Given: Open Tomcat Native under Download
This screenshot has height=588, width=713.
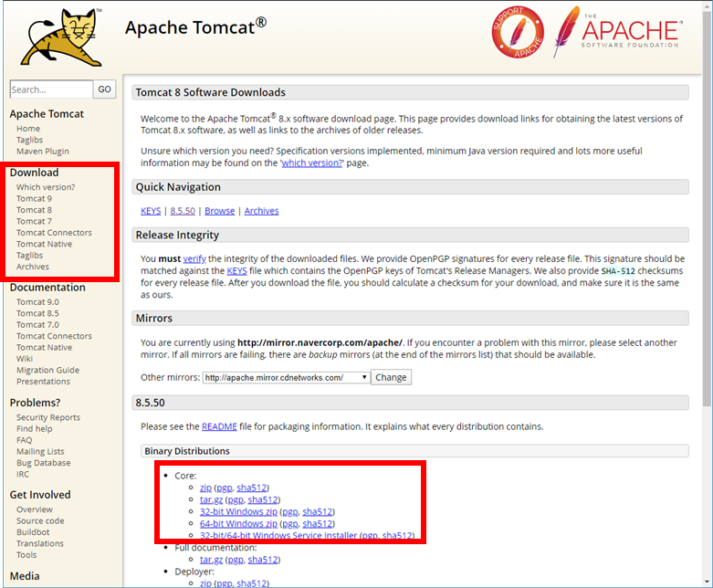Looking at the screenshot, I should [44, 244].
